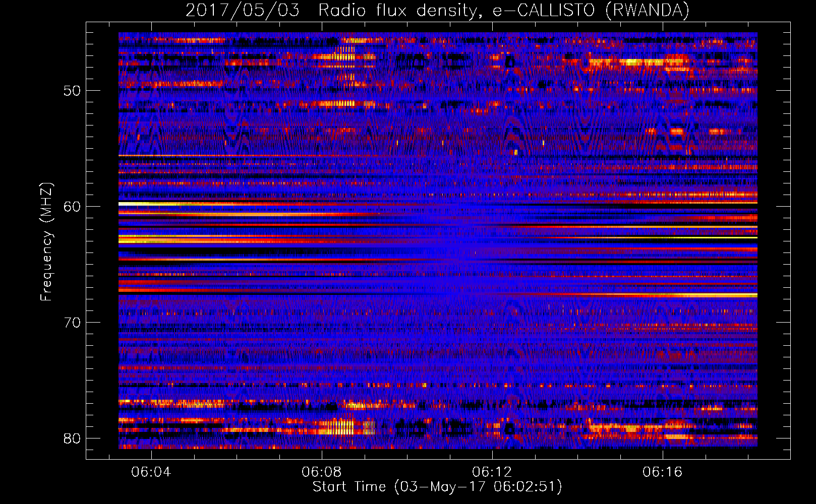The image size is (816, 504).
Task: Click the time tick label '06:04'
Action: (x=151, y=472)
